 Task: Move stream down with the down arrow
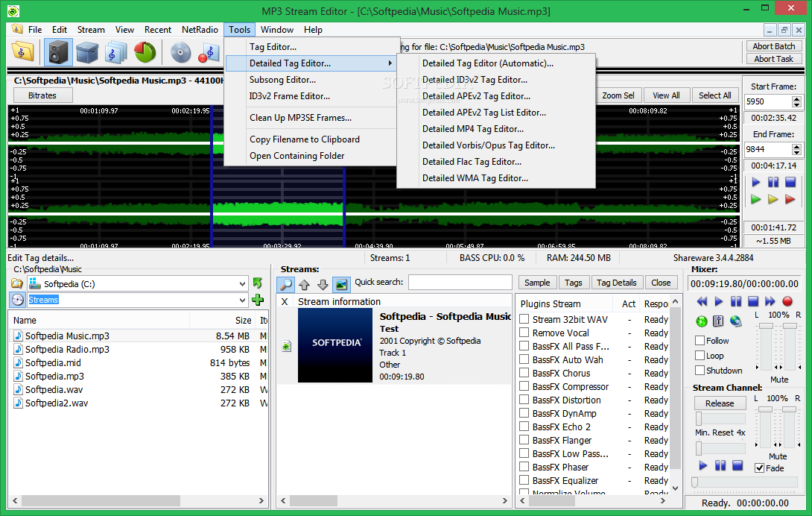[x=323, y=284]
